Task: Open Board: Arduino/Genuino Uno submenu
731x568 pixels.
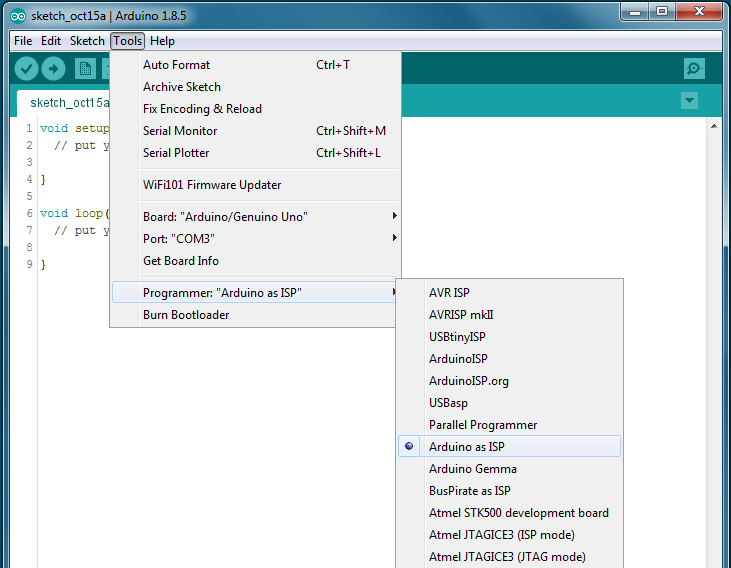Action: (255, 217)
